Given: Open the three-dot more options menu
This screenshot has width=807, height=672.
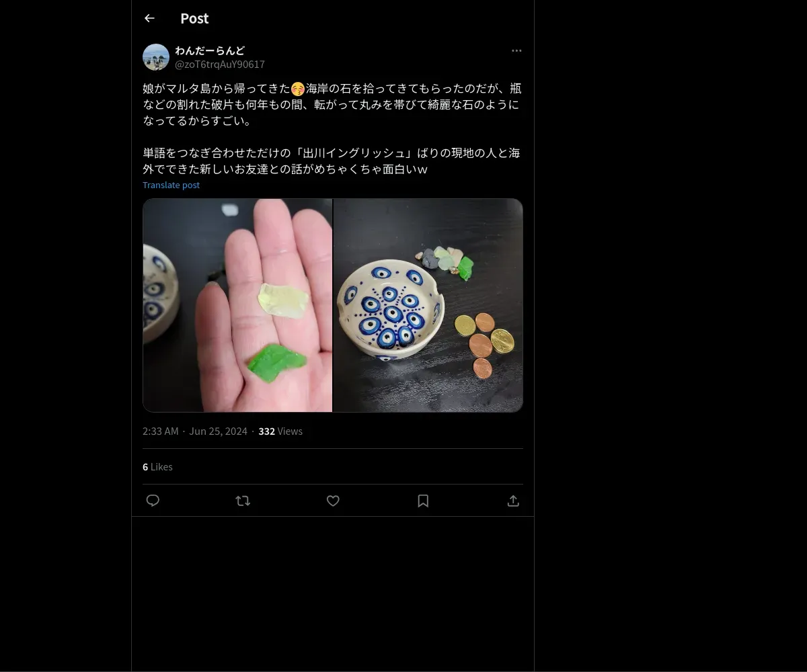Looking at the screenshot, I should click(516, 51).
